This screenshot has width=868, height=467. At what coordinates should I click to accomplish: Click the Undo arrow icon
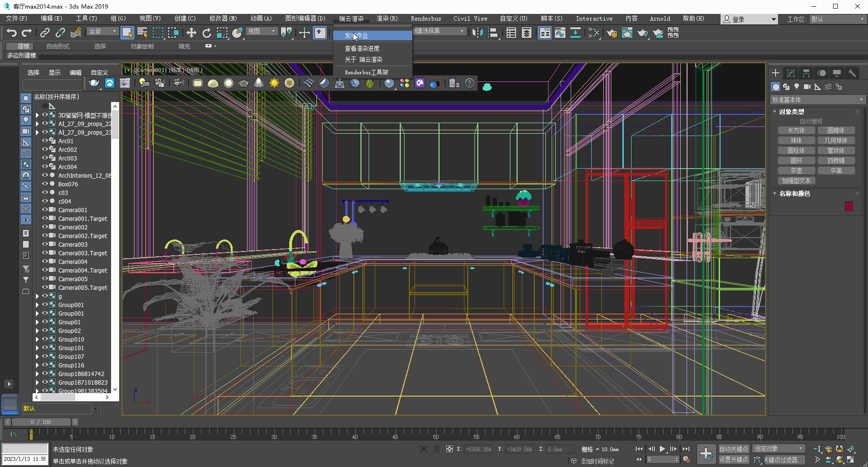point(11,33)
